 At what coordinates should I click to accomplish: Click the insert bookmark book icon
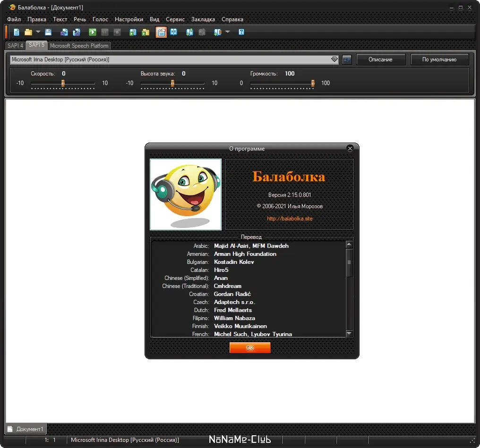pos(189,32)
